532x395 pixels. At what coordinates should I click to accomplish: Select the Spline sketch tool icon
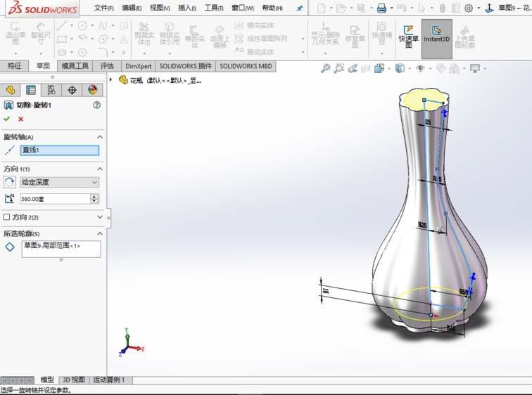tap(103, 25)
